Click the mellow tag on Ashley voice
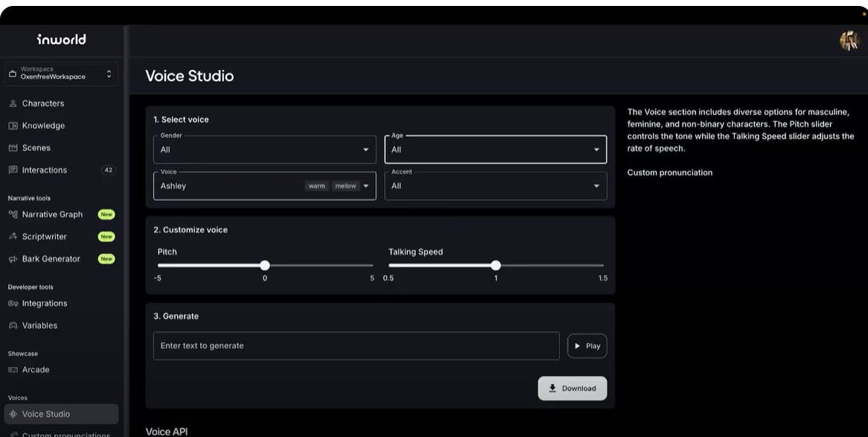 (345, 186)
